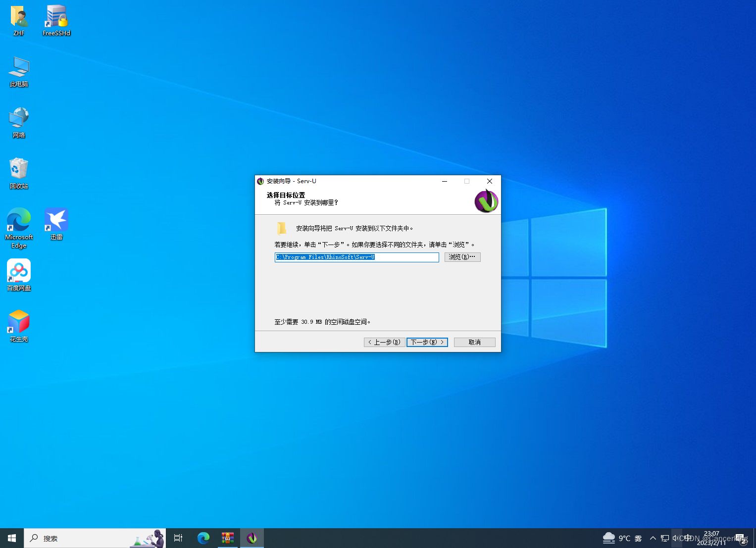Image resolution: width=756 pixels, height=548 pixels.
Task: Open the ZHF user folder on the desktop
Action: (x=19, y=21)
